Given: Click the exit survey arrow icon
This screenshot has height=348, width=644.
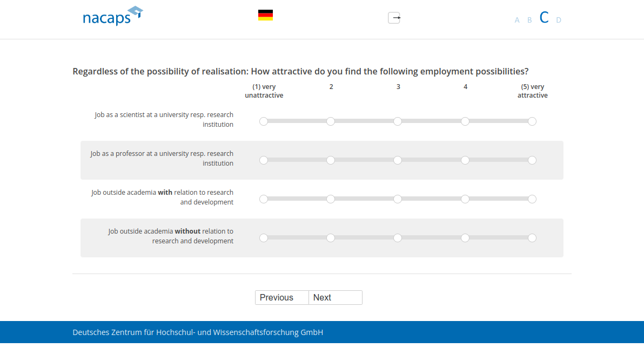Looking at the screenshot, I should pyautogui.click(x=394, y=18).
